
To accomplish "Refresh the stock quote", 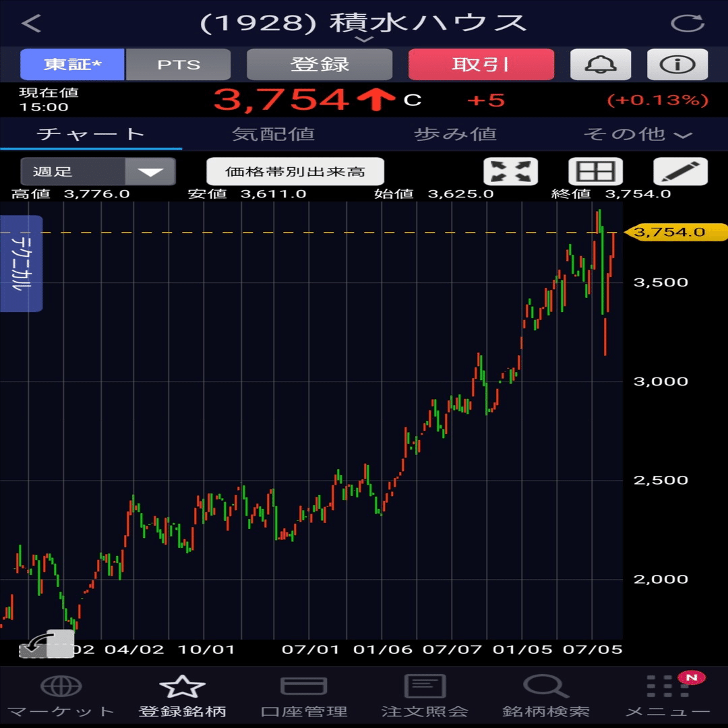I will (688, 23).
